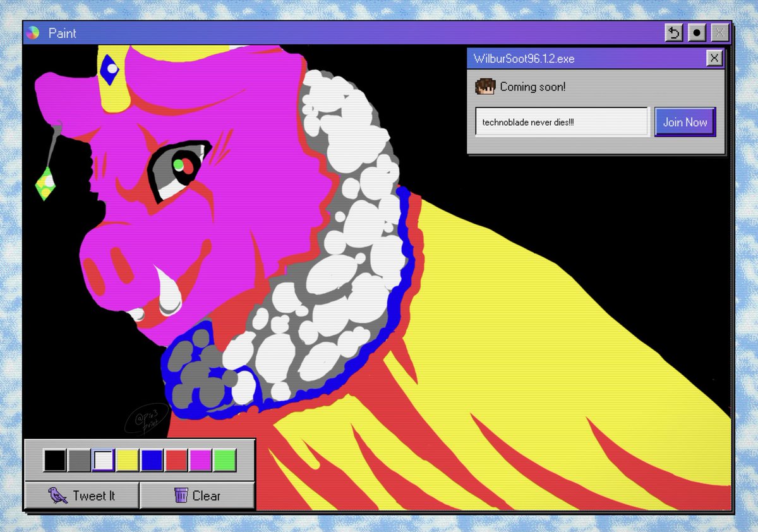The height and width of the screenshot is (532, 758).
Task: Pick the yellow color swatch
Action: 127,460
